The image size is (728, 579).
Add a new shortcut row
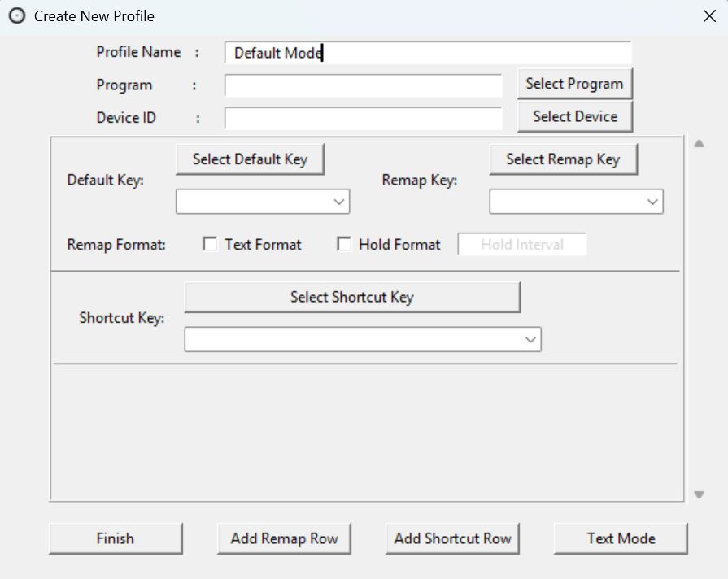[451, 538]
